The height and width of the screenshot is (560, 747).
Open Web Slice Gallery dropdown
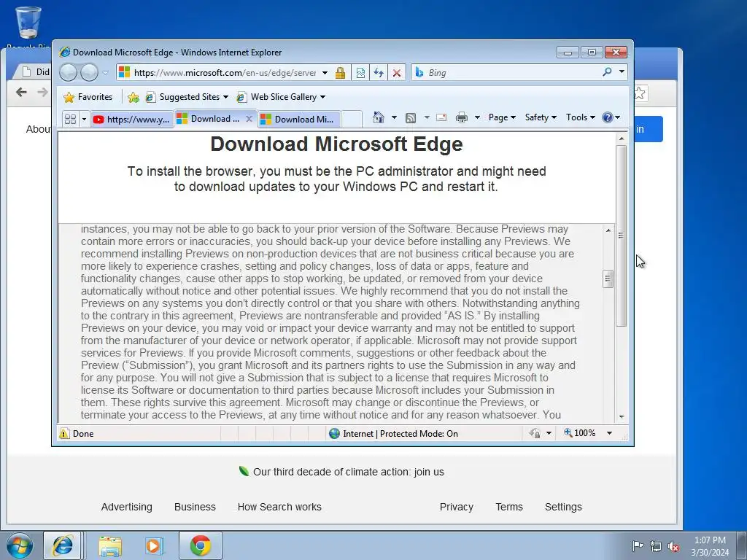point(281,97)
